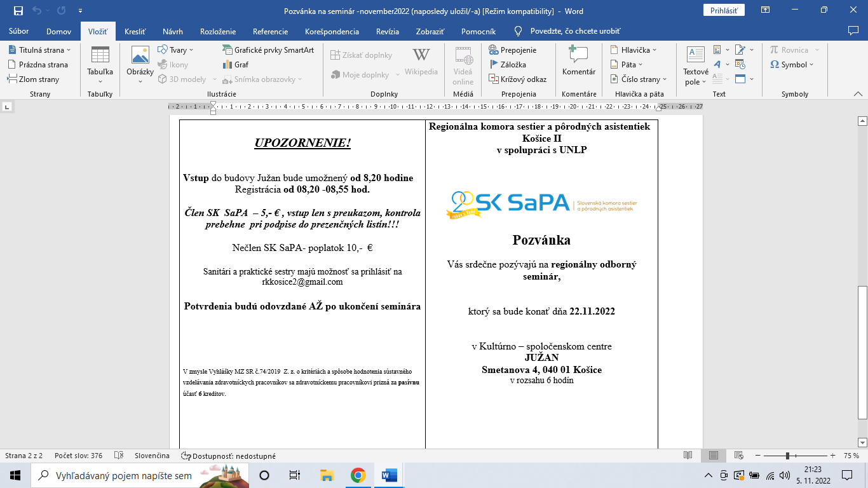This screenshot has height=488, width=868.
Task: Open the Domov tab
Action: (58, 31)
